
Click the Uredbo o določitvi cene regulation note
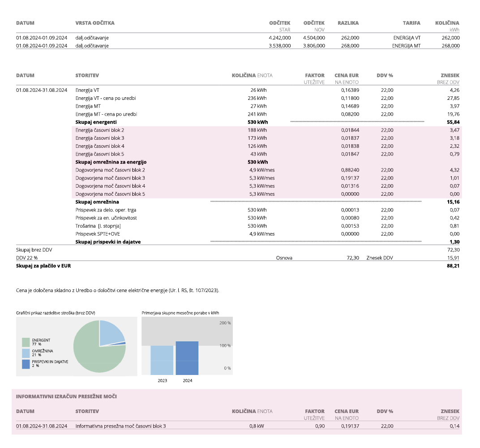117,291
